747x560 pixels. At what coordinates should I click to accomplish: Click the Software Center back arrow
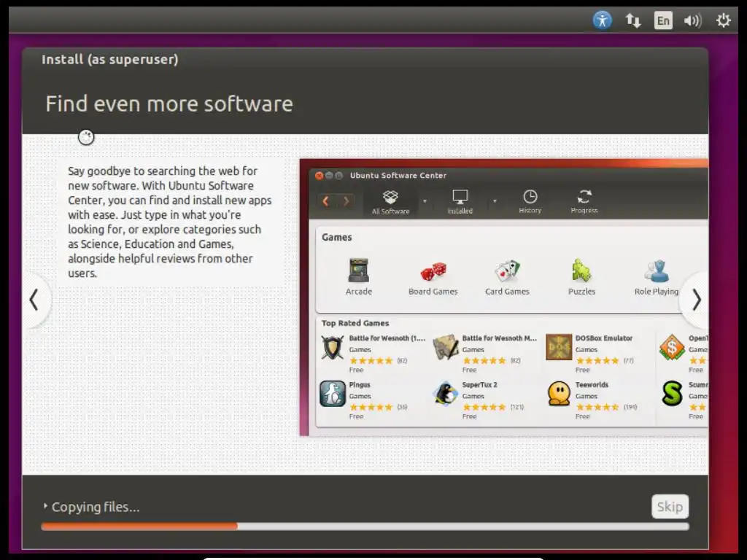pyautogui.click(x=326, y=201)
